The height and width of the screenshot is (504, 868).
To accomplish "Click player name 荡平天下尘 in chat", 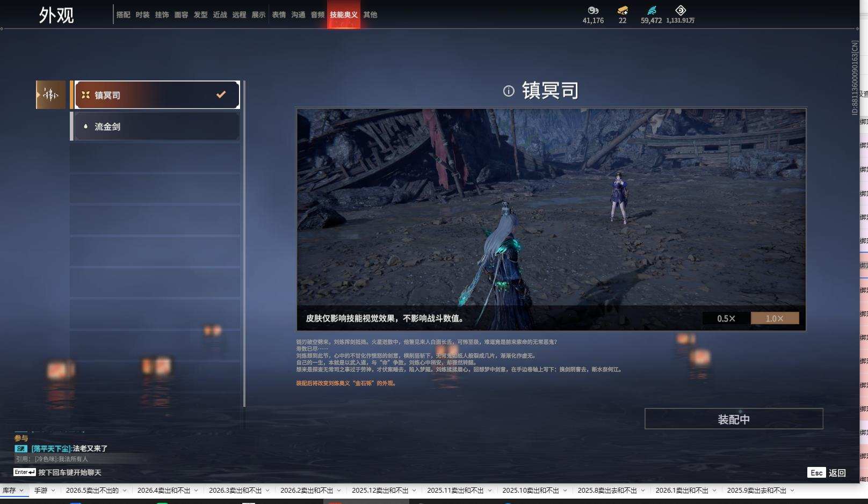I will point(51,449).
